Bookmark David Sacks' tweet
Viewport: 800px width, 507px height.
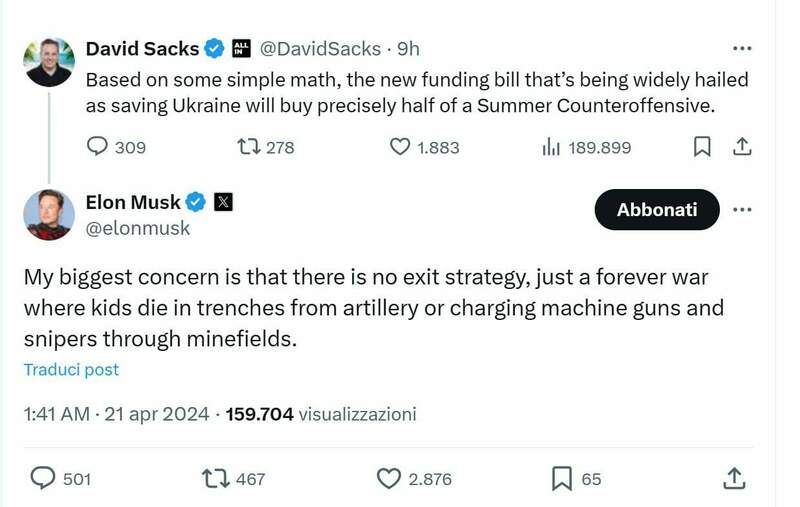[702, 147]
